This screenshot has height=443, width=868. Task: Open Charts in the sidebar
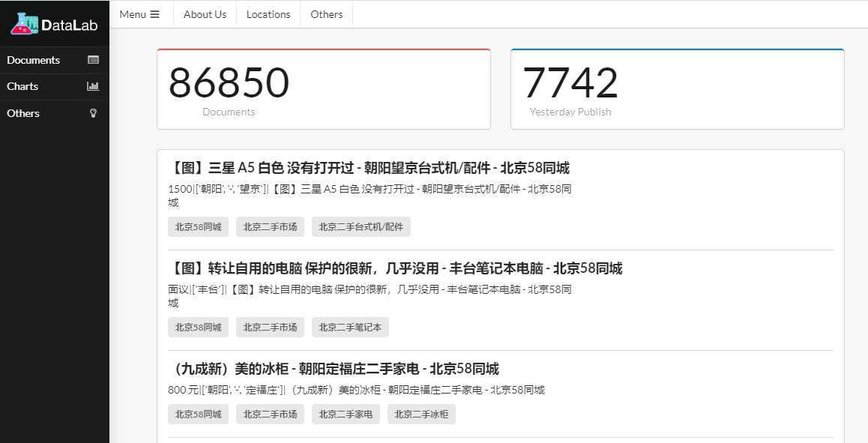pyautogui.click(x=55, y=86)
